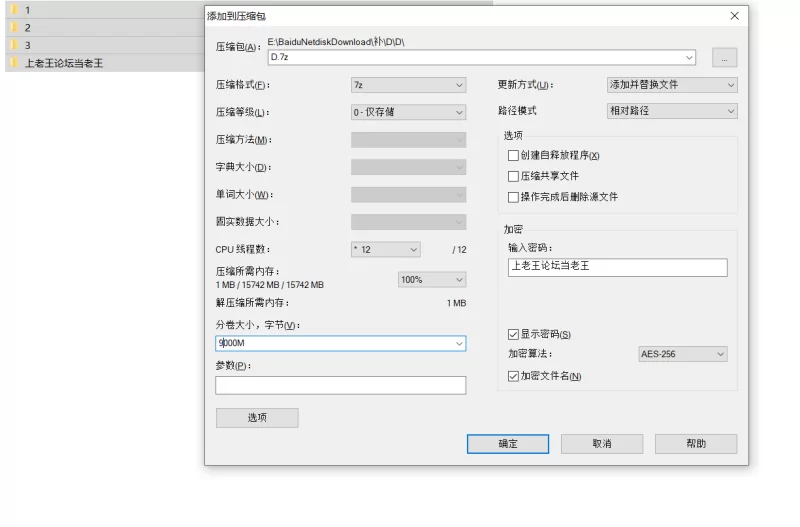Open the 单词大小 dropdown
The height and width of the screenshot is (527, 800).
tap(408, 194)
